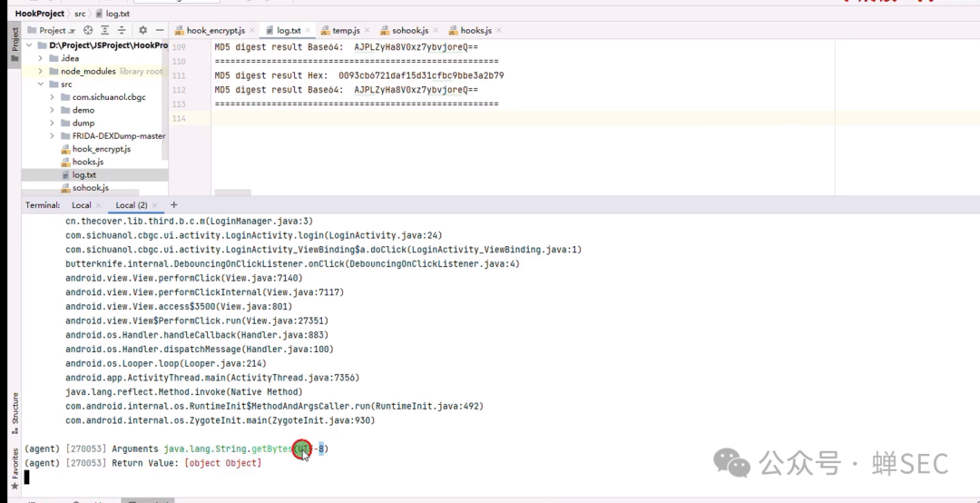This screenshot has height=503, width=980.
Task: Expand the .idea folder
Action: click(x=41, y=58)
